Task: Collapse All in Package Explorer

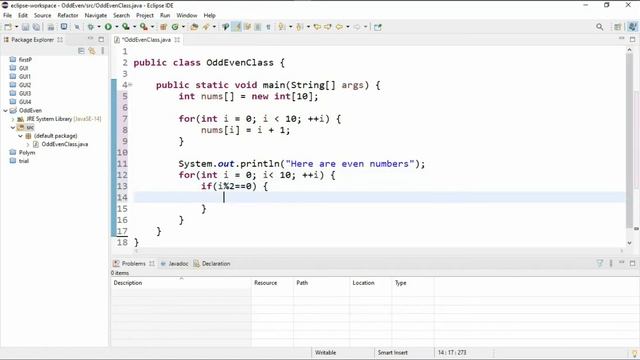Action: click(x=81, y=51)
